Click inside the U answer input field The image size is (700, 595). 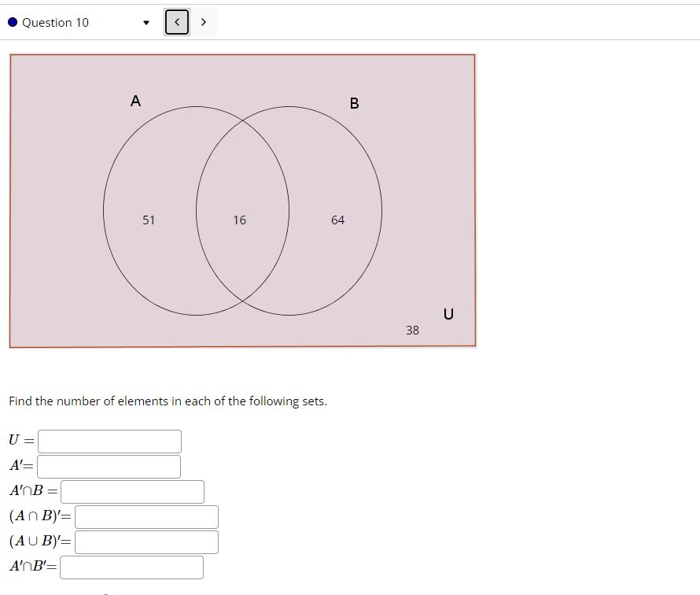pos(110,441)
